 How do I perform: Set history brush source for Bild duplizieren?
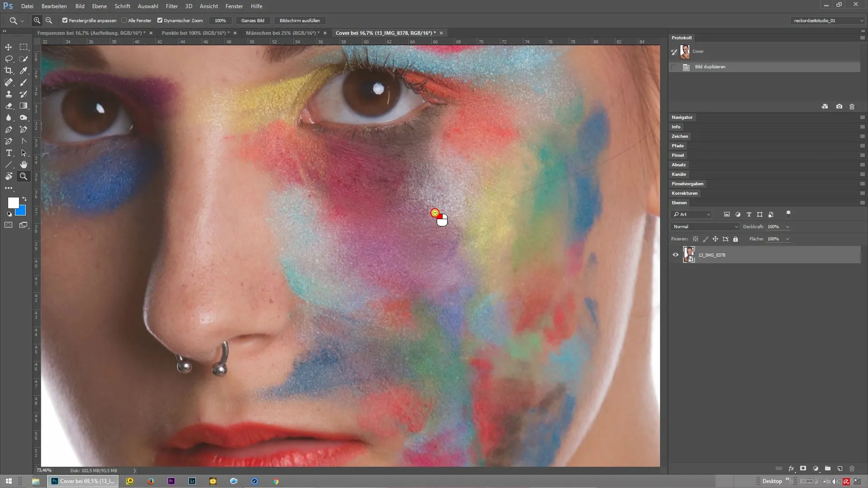click(674, 67)
